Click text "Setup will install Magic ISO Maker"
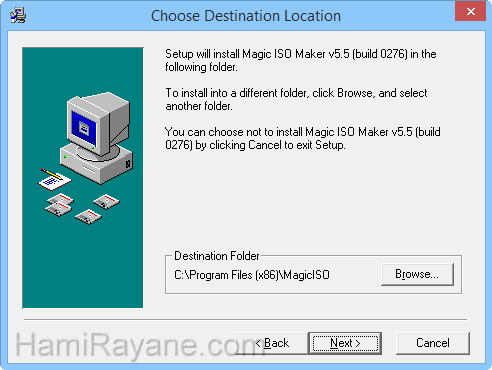Viewport: 492px width, 370px height. (x=245, y=54)
